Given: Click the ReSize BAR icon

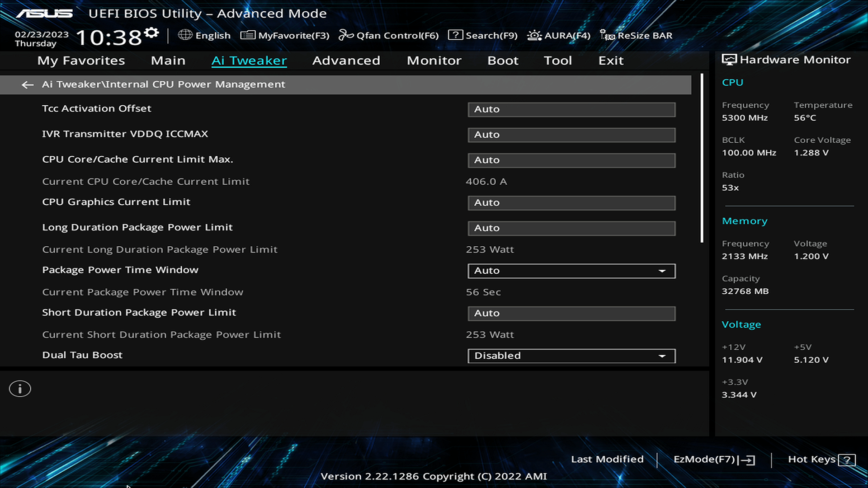Looking at the screenshot, I should pos(607,35).
